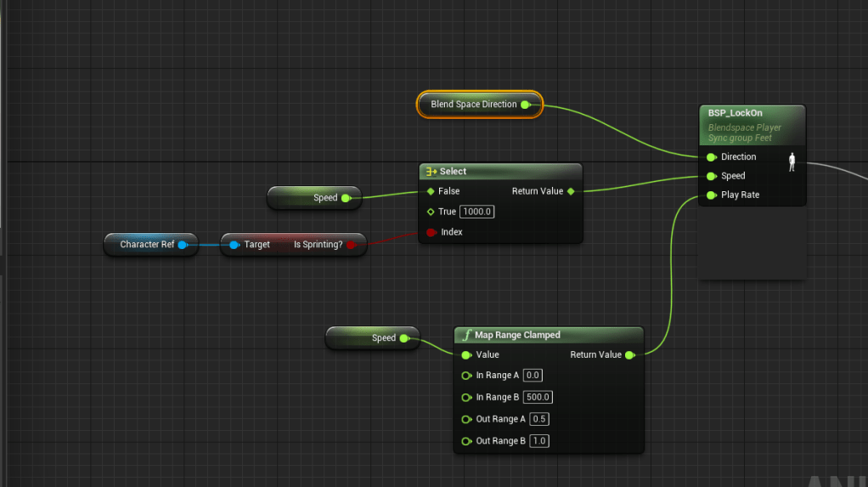Click the Out Range A field showing 0.5
The image size is (868, 487).
[538, 419]
